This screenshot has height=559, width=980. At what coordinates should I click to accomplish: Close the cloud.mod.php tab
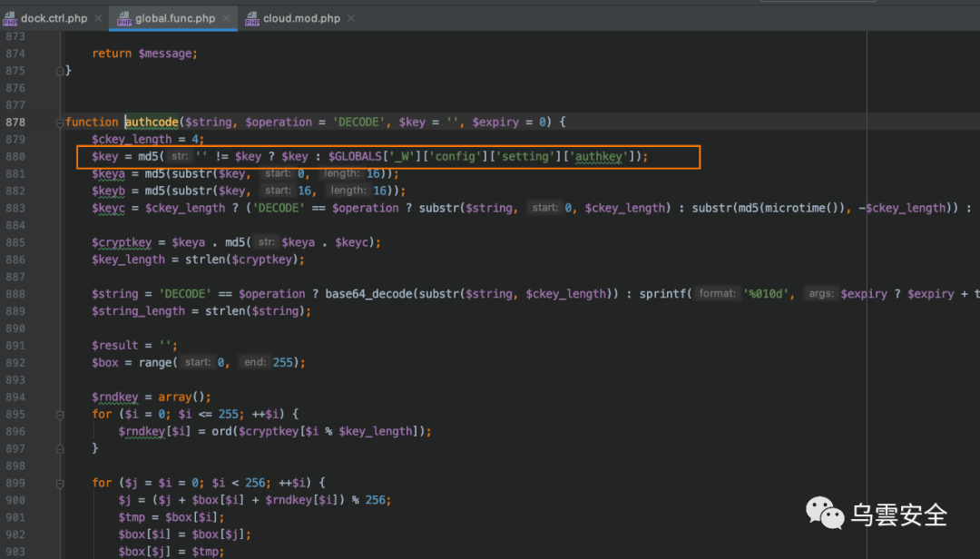click(351, 18)
